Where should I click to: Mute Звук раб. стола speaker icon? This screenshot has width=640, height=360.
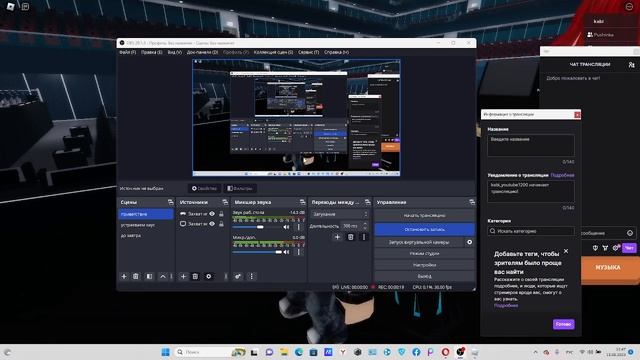click(x=287, y=227)
